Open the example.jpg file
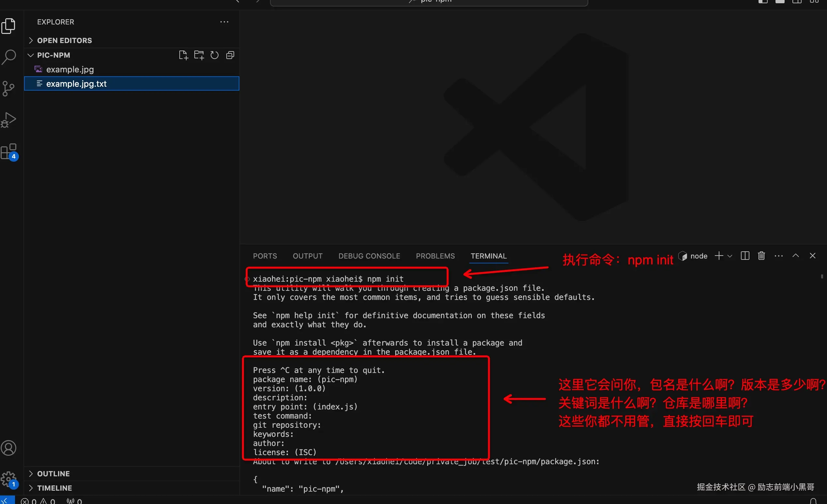The width and height of the screenshot is (827, 504). tap(70, 69)
